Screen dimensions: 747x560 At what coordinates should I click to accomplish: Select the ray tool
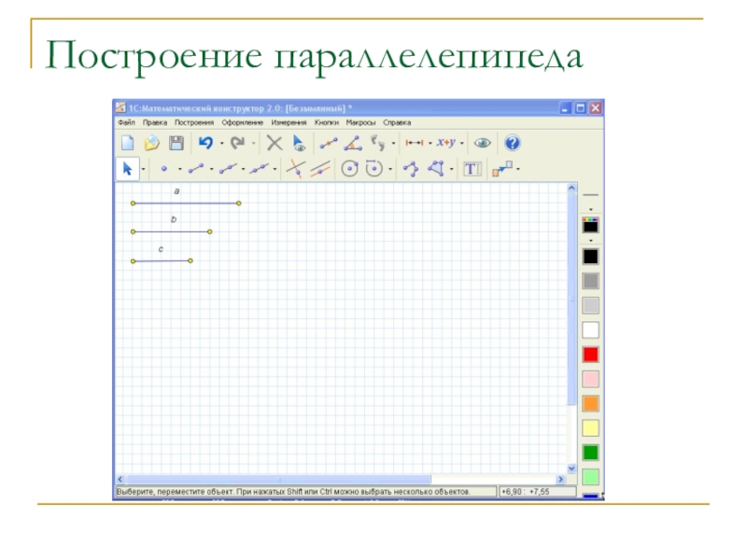[228, 169]
